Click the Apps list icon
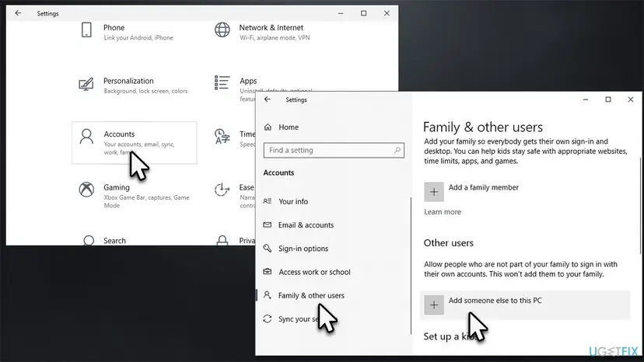644x362 pixels. (222, 82)
